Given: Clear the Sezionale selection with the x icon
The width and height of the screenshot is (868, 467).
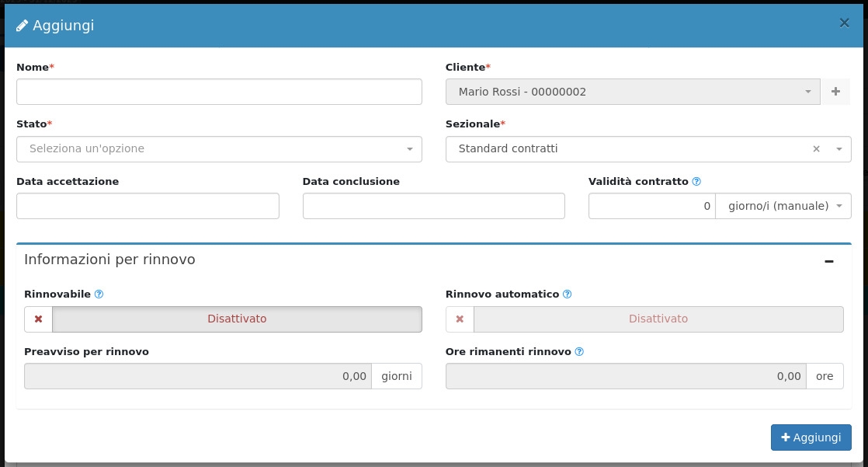Looking at the screenshot, I should [x=816, y=149].
